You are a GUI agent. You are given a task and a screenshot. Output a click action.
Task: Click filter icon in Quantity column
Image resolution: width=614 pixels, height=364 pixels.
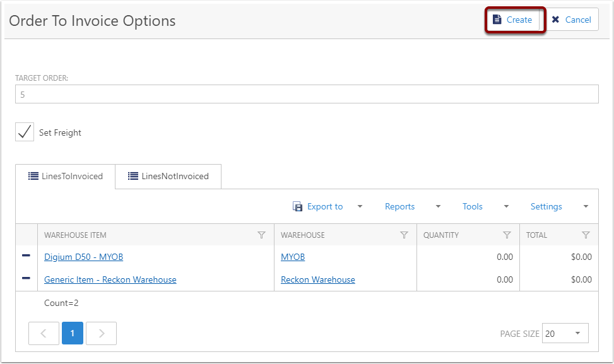pos(507,235)
